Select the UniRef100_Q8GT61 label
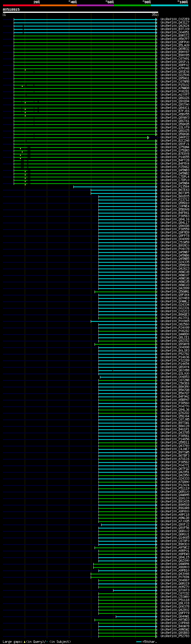 point(175,121)
